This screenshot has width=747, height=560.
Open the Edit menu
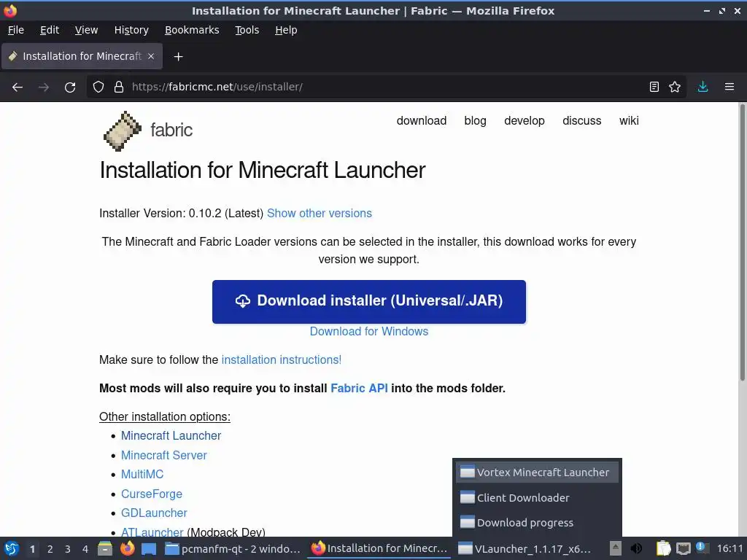pos(50,30)
